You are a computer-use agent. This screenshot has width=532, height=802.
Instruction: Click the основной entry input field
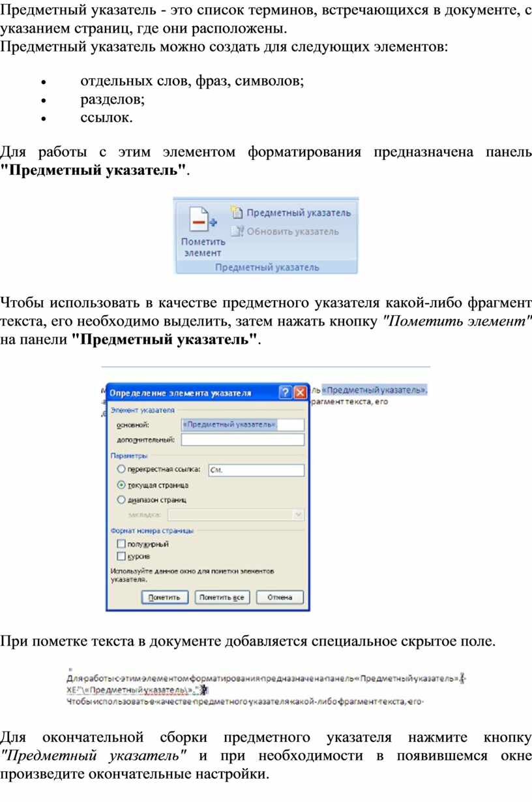point(243,425)
